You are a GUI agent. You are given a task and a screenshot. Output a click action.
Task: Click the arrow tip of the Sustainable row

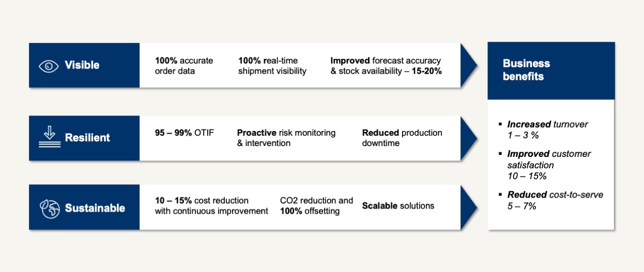point(469,207)
